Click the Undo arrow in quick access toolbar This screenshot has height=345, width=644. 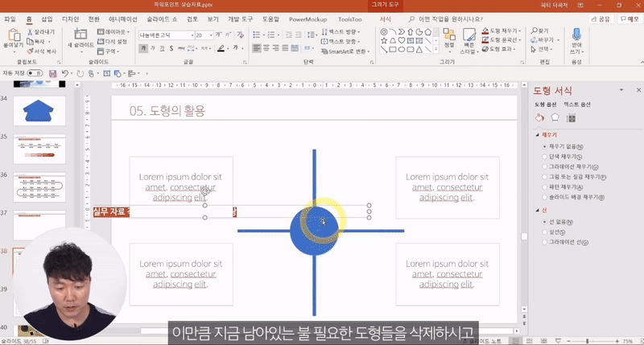pos(65,73)
